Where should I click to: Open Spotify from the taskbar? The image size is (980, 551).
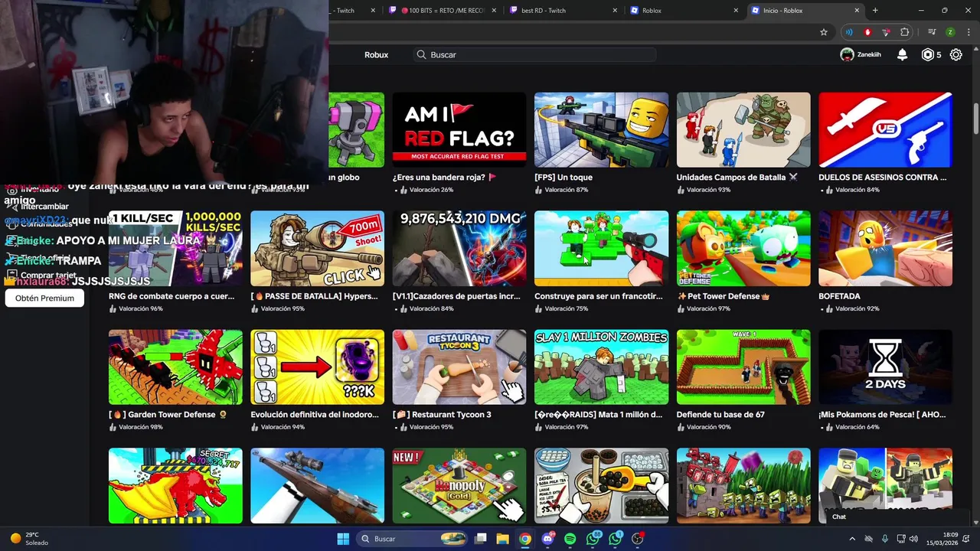click(570, 539)
